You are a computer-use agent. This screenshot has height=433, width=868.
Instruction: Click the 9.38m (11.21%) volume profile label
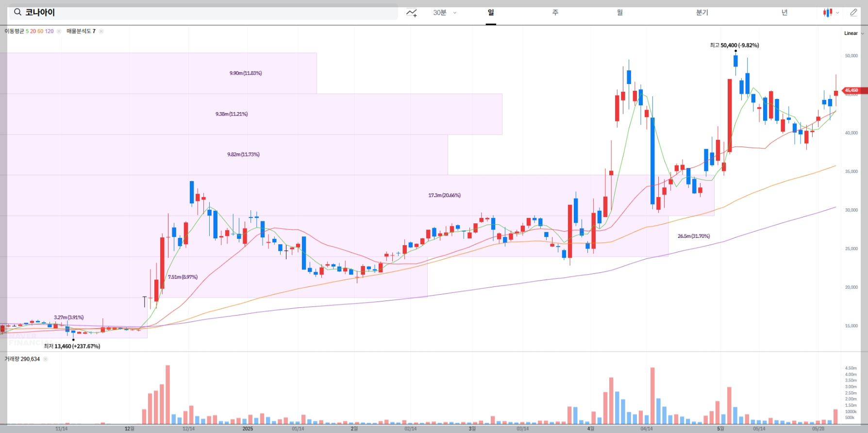(232, 114)
